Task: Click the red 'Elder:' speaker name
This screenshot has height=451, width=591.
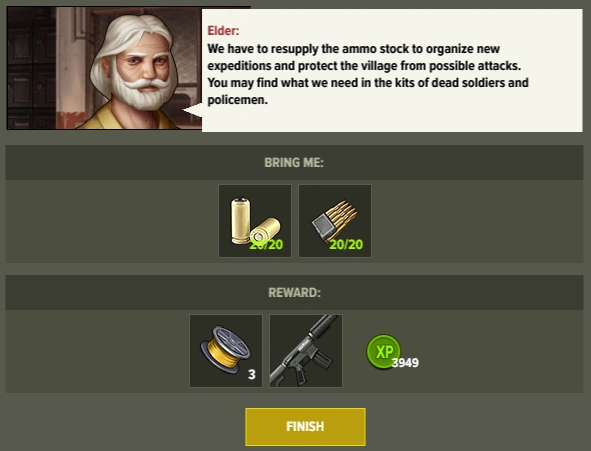Action: pyautogui.click(x=223, y=31)
